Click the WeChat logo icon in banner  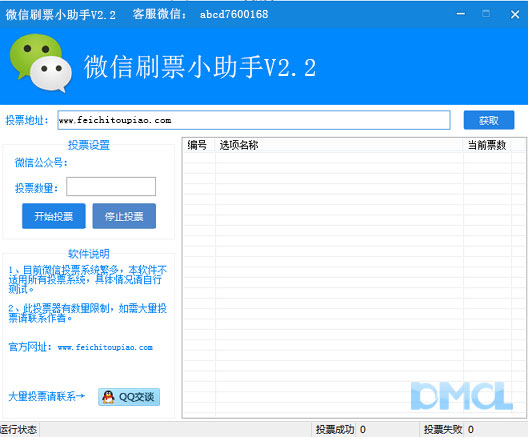pyautogui.click(x=41, y=63)
